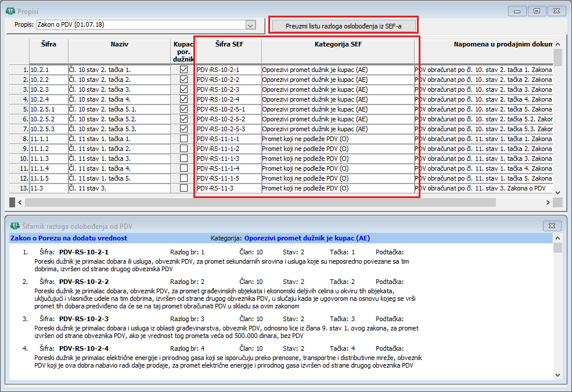This screenshot has height=392, width=572.
Task: Click the Propisi window title icon
Action: point(10,10)
